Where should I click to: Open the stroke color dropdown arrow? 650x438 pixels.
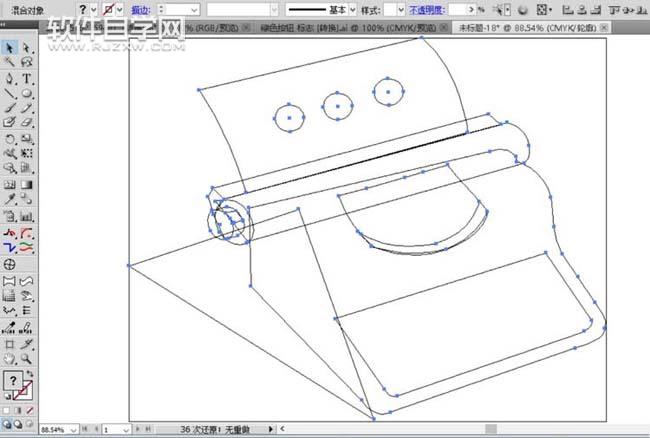point(120,10)
